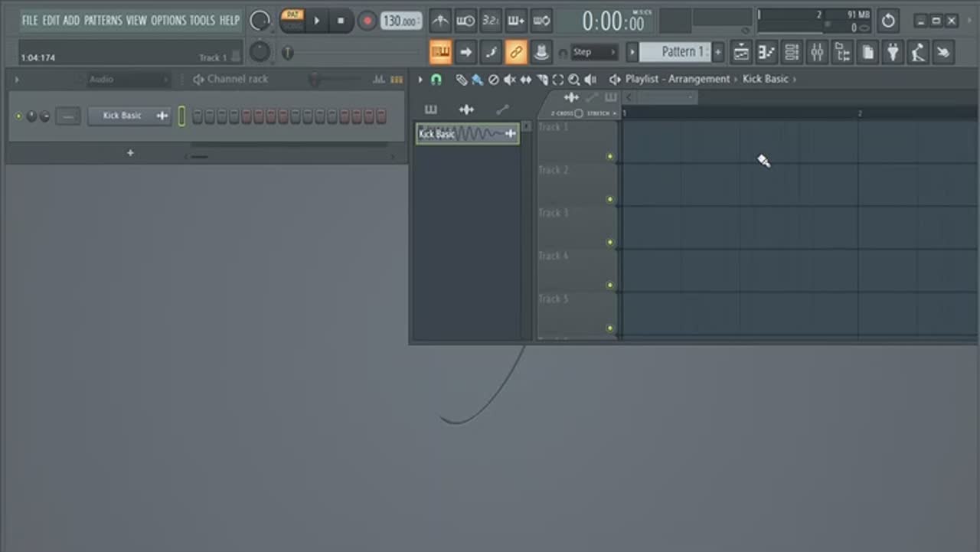Open the piano roll view

click(x=766, y=52)
